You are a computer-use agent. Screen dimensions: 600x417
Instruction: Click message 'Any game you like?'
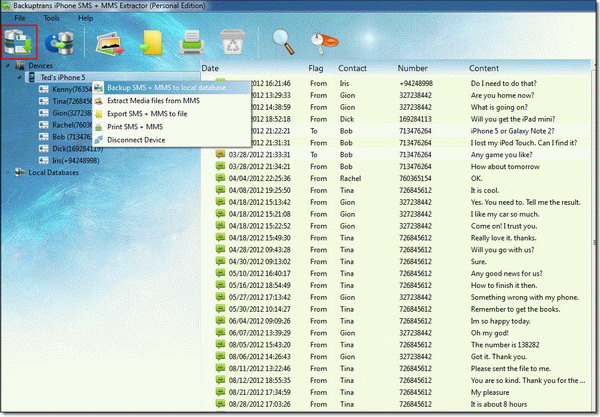pyautogui.click(x=501, y=155)
